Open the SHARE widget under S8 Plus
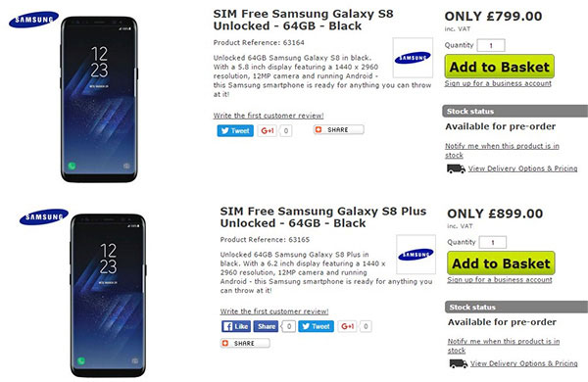Image resolution: width=588 pixels, height=382 pixels. [245, 343]
